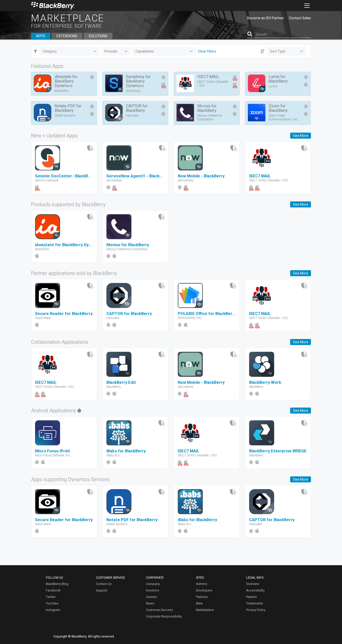The image size is (342, 644).
Task: Open Micro Focus iPrint app icon
Action: [48, 433]
